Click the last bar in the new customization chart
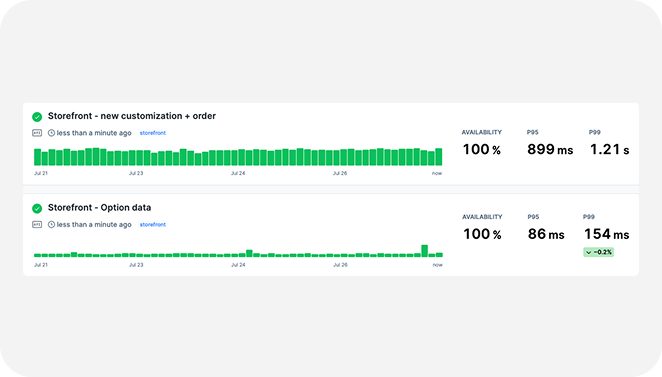This screenshot has width=662, height=377. [x=439, y=157]
